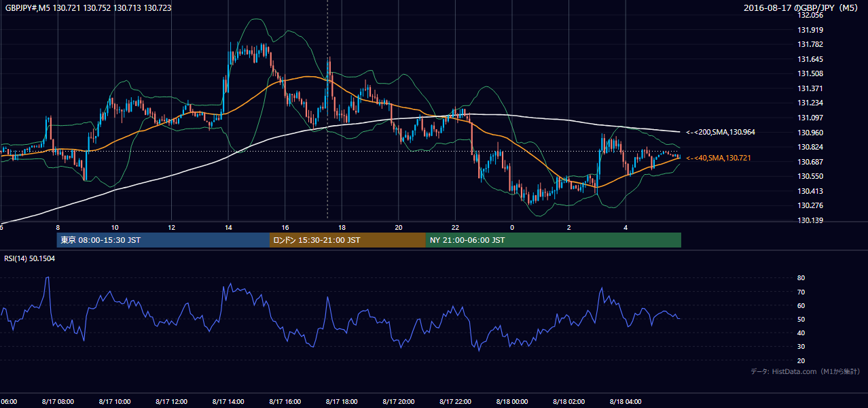This screenshot has height=408, width=868.
Task: Click bottom time label 8/18 04:00
Action: pos(626,401)
